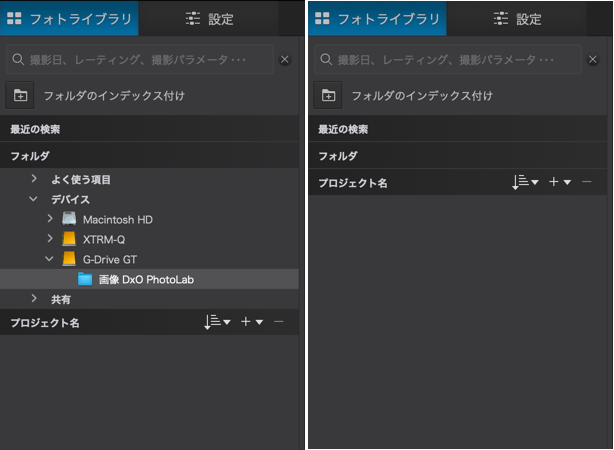Open フォトライブラリ tab in right panel
Image resolution: width=614 pixels, height=450 pixels.
(377, 18)
